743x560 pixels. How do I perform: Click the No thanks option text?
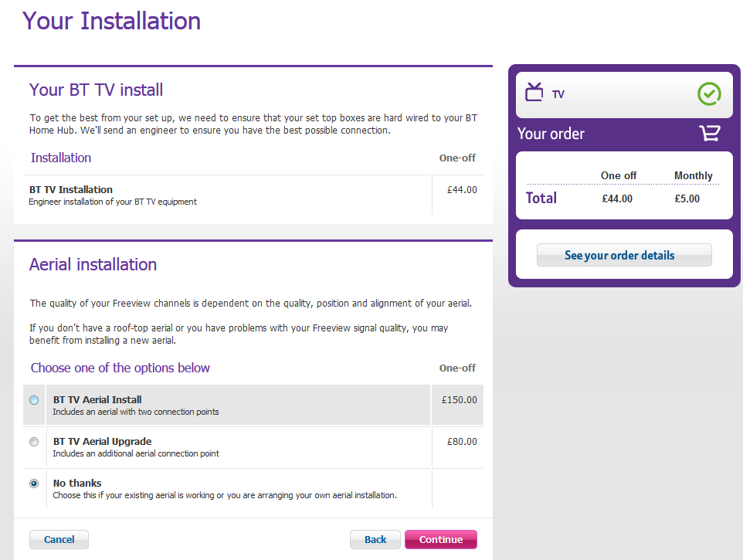click(x=77, y=484)
